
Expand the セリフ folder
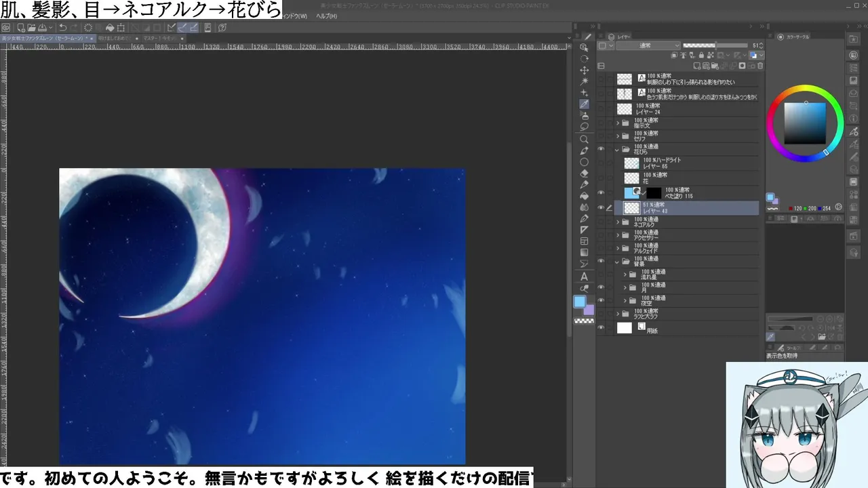click(617, 136)
